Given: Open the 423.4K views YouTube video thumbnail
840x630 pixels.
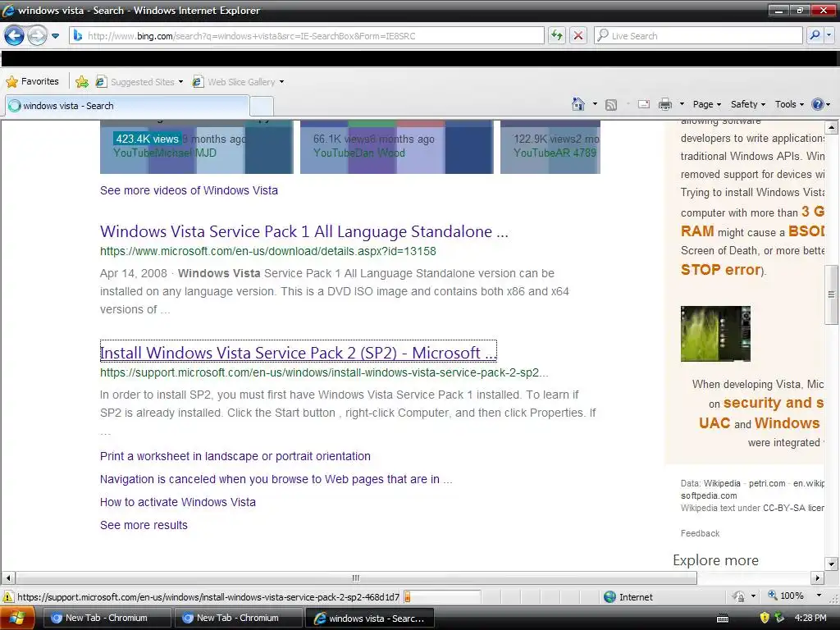Looking at the screenshot, I should tap(197, 147).
